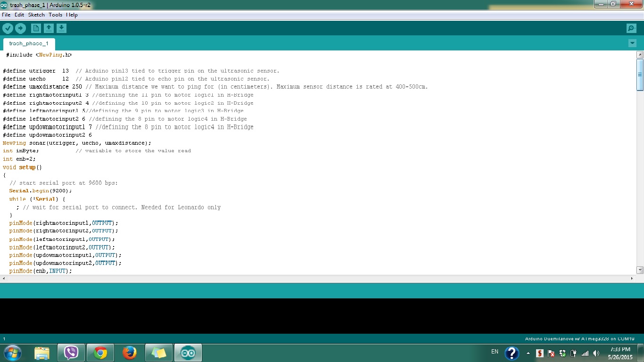Click the EN language indicator

pos(495,352)
